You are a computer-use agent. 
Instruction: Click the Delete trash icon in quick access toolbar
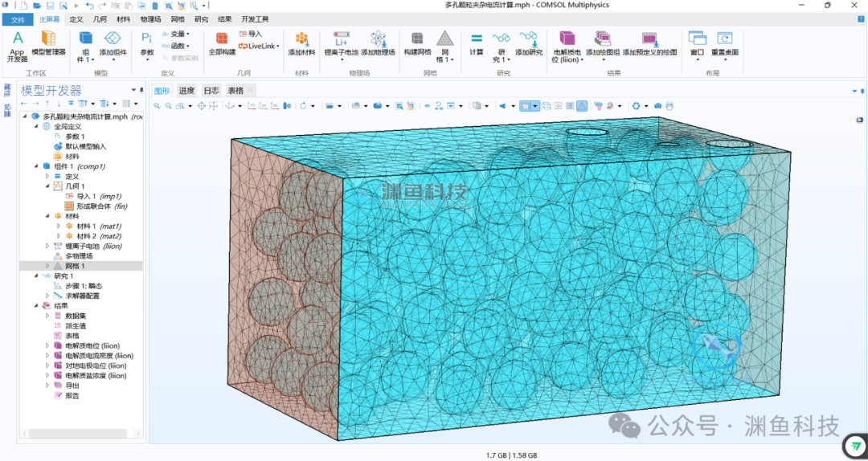(x=154, y=6)
